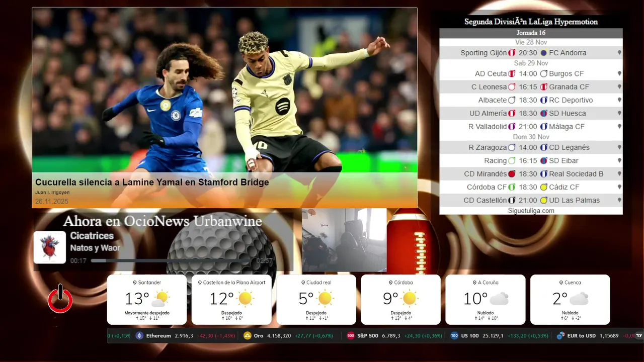Click the Cádiz CF yellow crest

point(543,187)
